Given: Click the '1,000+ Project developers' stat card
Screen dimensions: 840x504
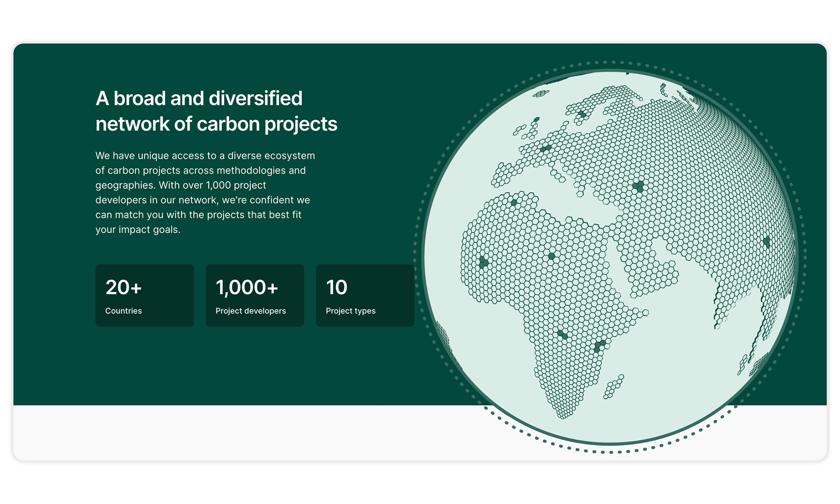Looking at the screenshot, I should coord(255,295).
